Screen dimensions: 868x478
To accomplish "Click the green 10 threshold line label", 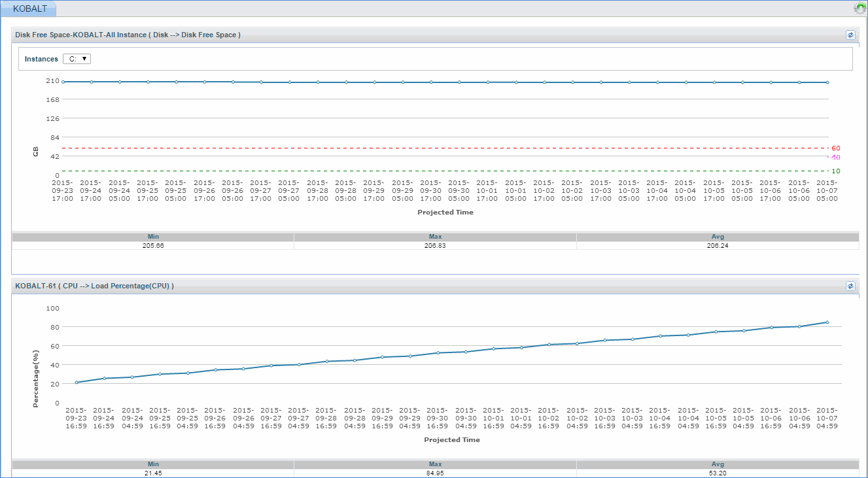I will coord(835,171).
